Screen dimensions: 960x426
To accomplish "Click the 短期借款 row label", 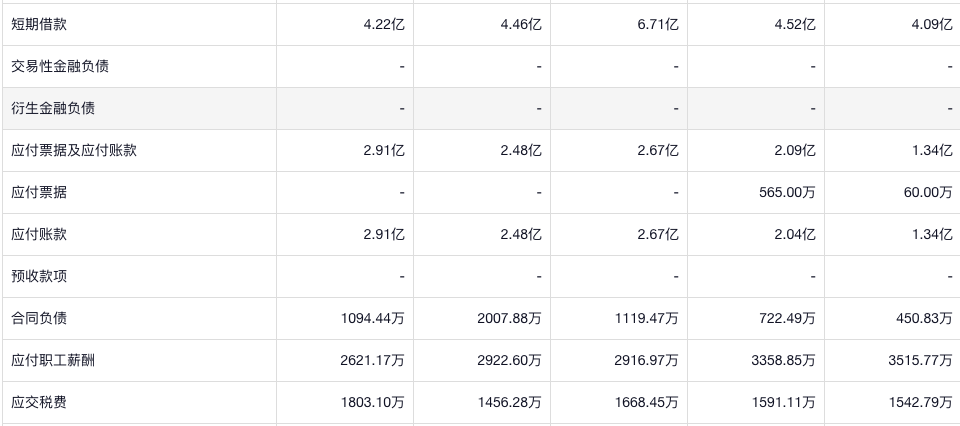I will (x=38, y=25).
